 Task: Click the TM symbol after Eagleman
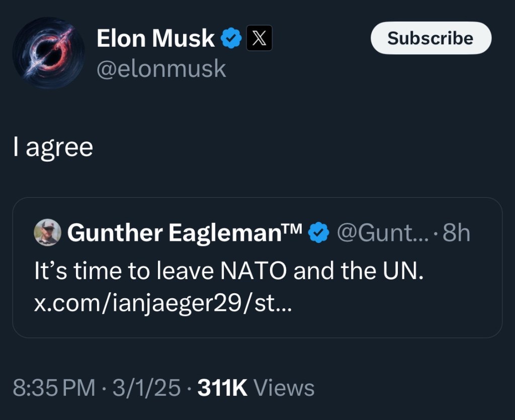(x=294, y=229)
